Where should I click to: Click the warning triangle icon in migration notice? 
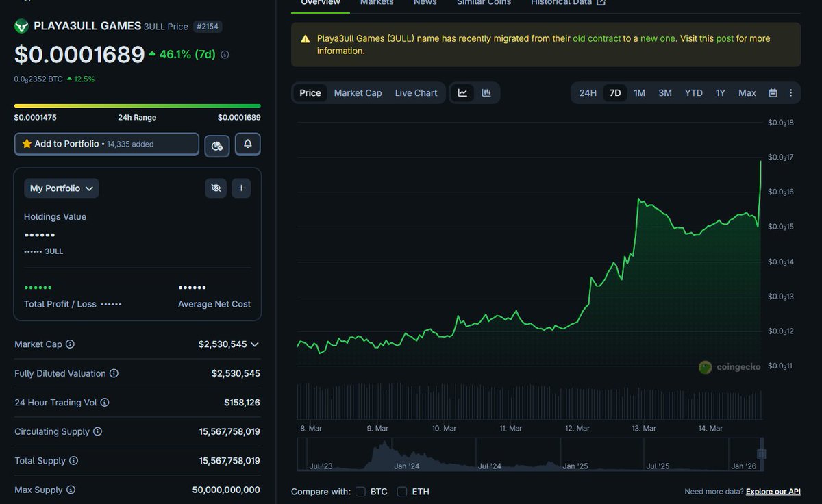(306, 39)
